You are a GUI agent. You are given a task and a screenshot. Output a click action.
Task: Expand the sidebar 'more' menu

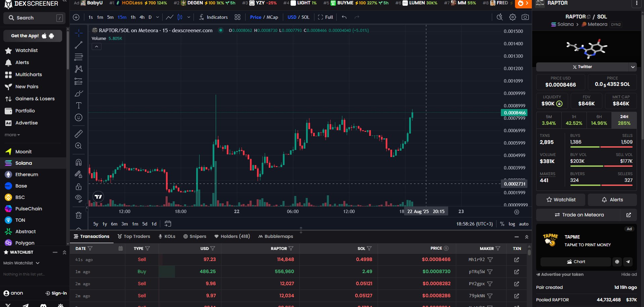(12, 135)
